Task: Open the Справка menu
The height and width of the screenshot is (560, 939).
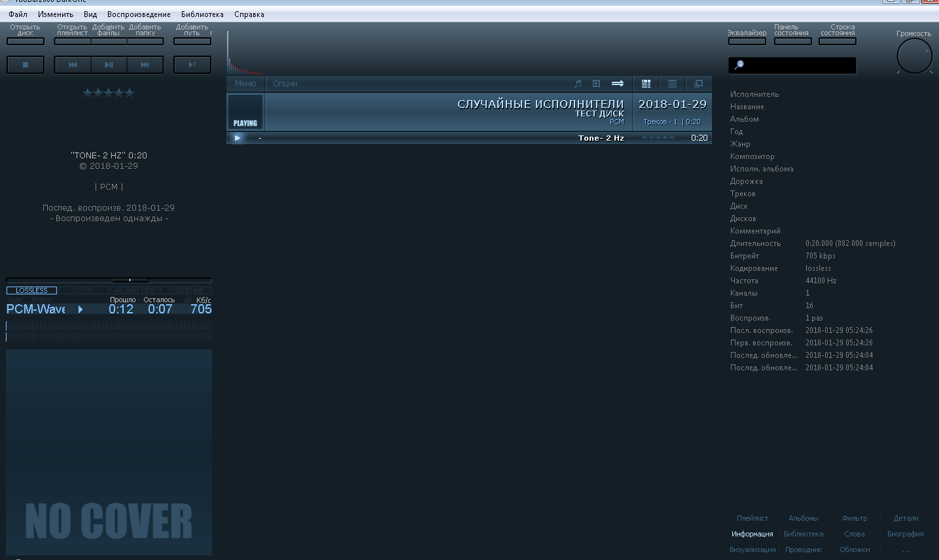Action: pyautogui.click(x=249, y=14)
